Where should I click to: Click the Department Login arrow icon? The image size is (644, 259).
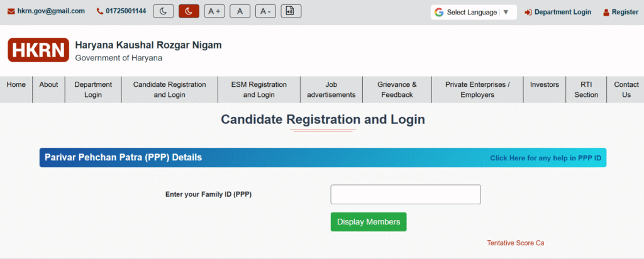[528, 13]
